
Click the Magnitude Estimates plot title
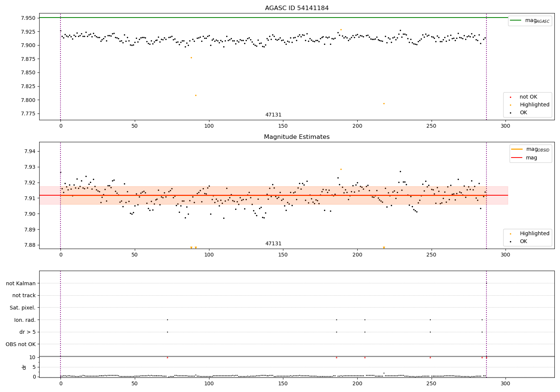tap(297, 137)
